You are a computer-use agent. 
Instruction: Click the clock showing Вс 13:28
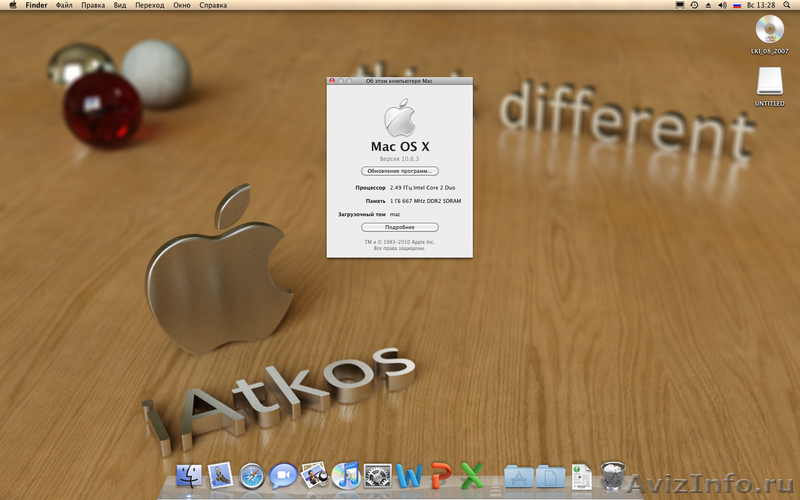761,5
